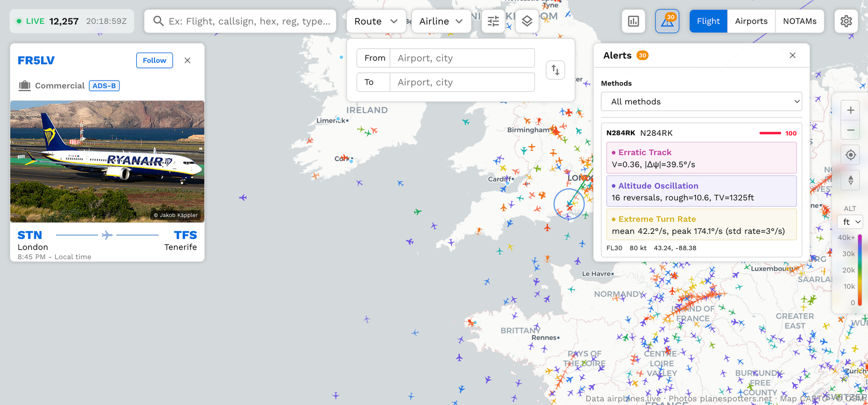Click the 8:45 PM Local time text
This screenshot has height=405, width=868.
pyautogui.click(x=55, y=257)
